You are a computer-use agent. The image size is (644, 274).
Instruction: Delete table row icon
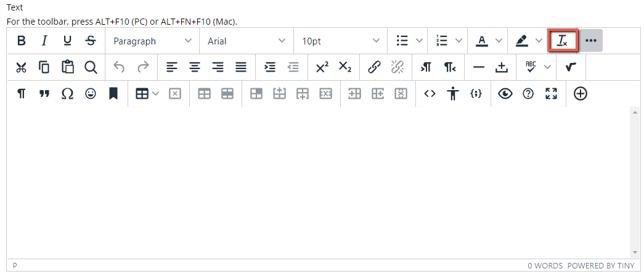click(x=325, y=94)
